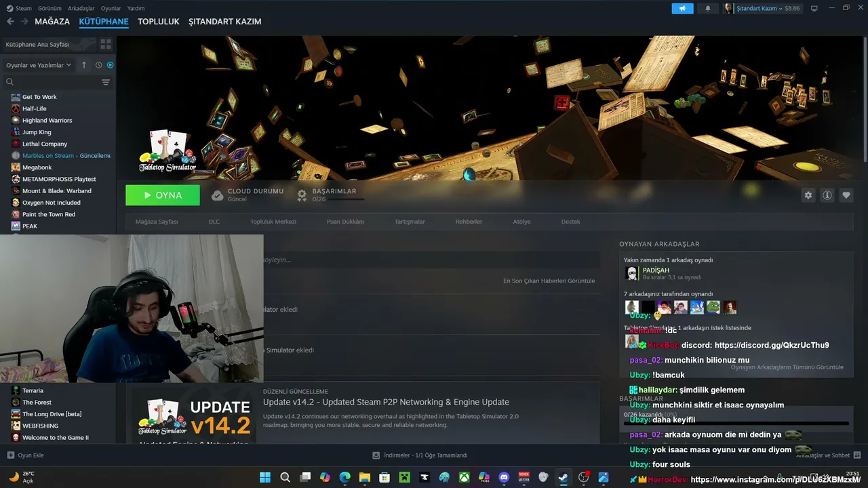
Task: Open the Yardım menu
Action: tap(136, 8)
